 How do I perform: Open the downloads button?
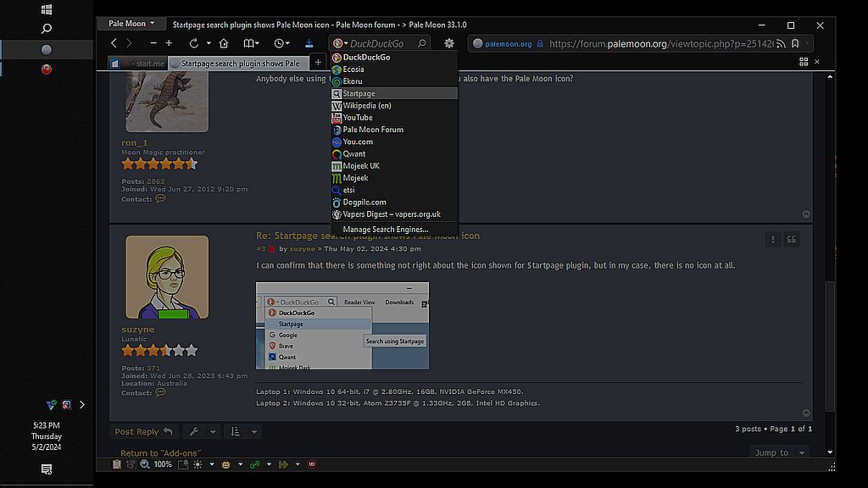click(x=309, y=43)
